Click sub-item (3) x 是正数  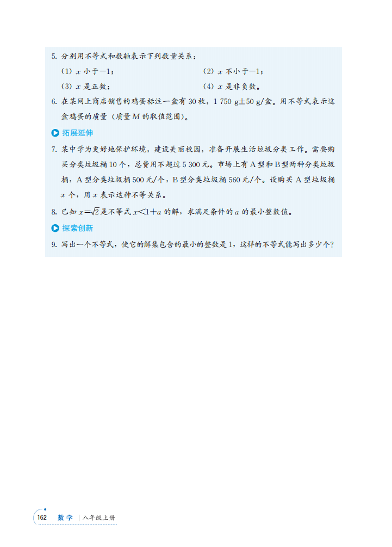click(86, 87)
